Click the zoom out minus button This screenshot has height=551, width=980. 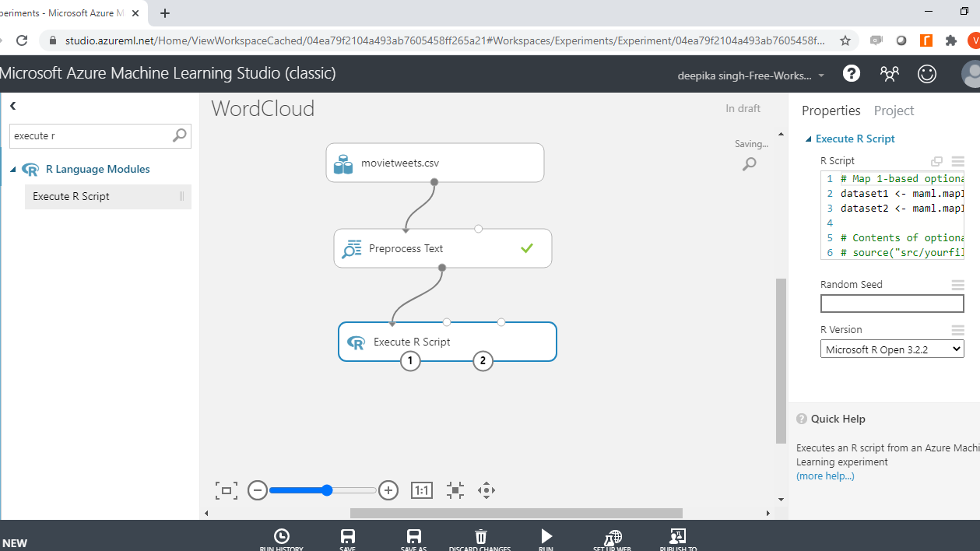click(258, 490)
